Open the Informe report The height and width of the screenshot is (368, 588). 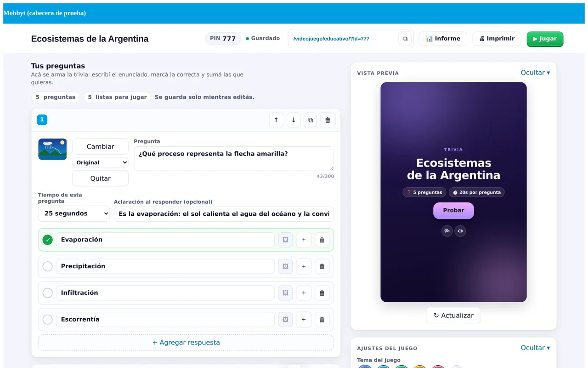coord(443,39)
